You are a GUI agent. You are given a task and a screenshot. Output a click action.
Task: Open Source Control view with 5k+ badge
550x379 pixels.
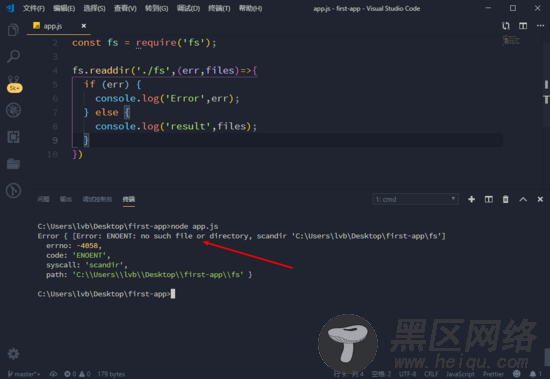pos(14,84)
